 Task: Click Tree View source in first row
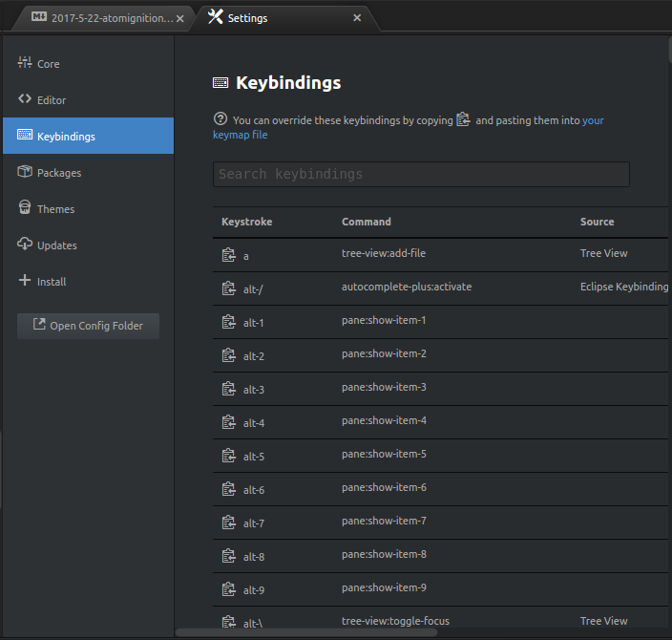coord(604,253)
